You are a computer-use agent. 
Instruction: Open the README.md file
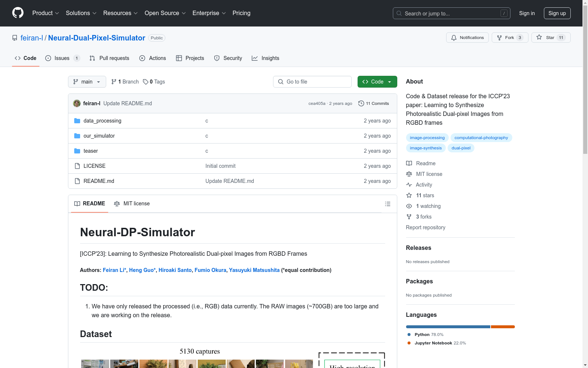99,181
